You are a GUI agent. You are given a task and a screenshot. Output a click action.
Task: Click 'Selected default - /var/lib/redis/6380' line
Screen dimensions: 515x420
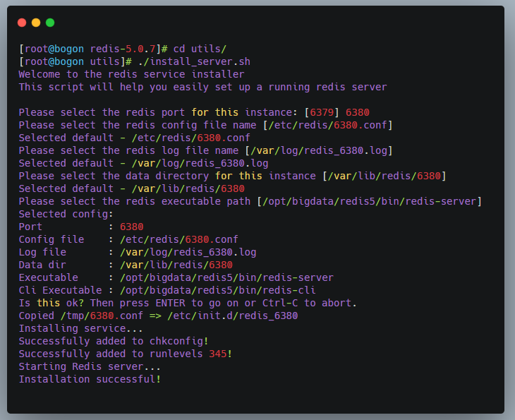[131, 188]
